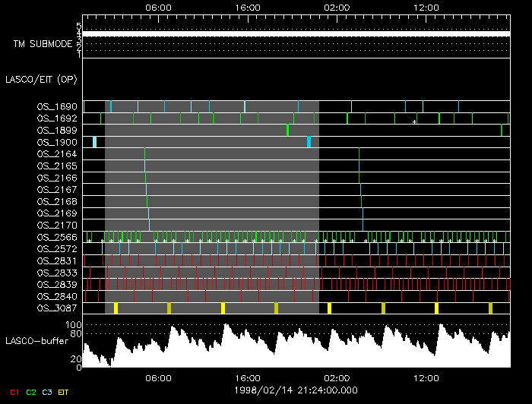532x404 pixels.
Task: Click the green C2 legend label
Action: coord(31,392)
